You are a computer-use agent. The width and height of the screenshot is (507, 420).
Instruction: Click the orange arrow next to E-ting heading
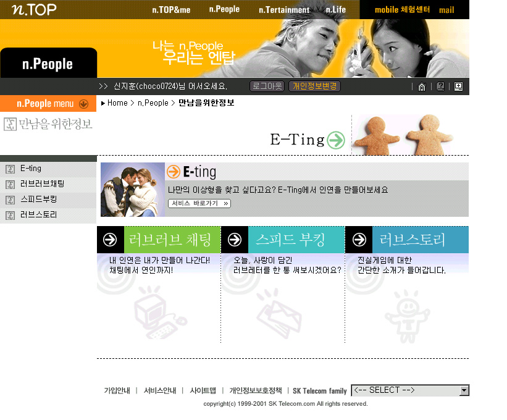[174, 172]
